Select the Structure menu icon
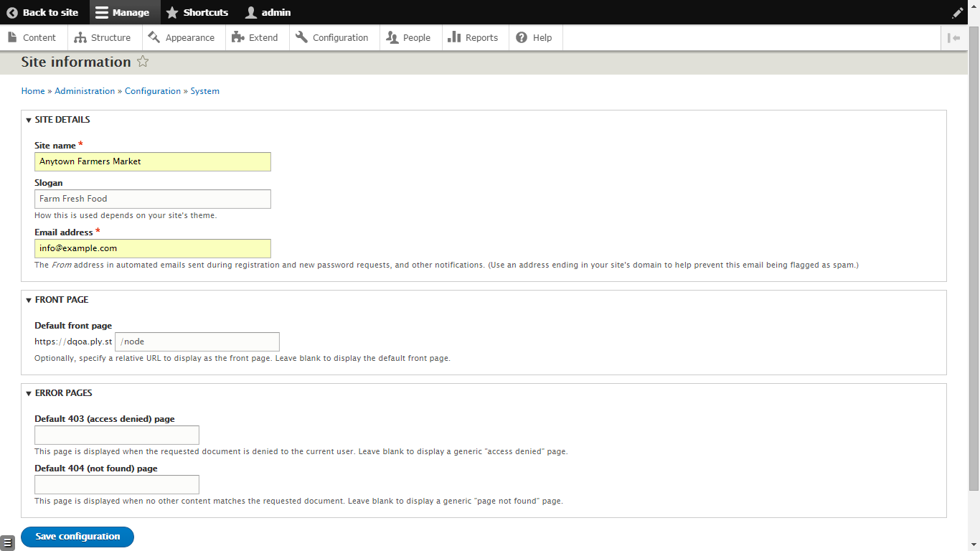The image size is (980, 551). [79, 37]
